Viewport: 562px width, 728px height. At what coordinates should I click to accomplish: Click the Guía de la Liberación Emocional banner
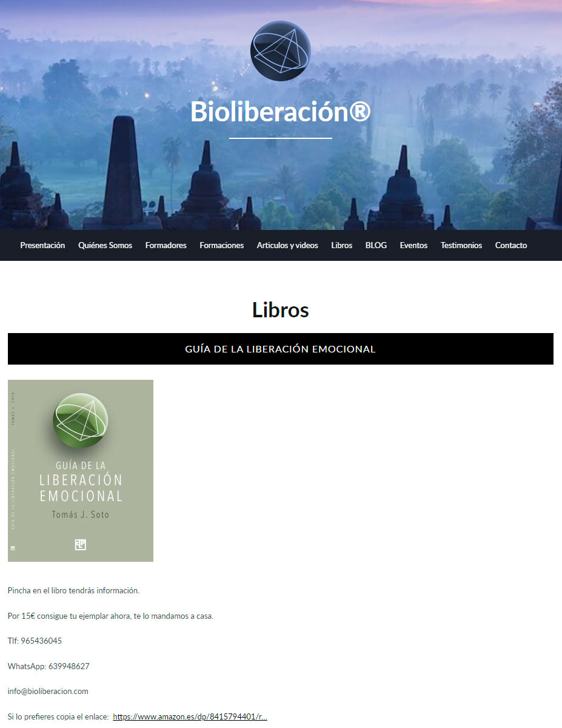pos(281,349)
